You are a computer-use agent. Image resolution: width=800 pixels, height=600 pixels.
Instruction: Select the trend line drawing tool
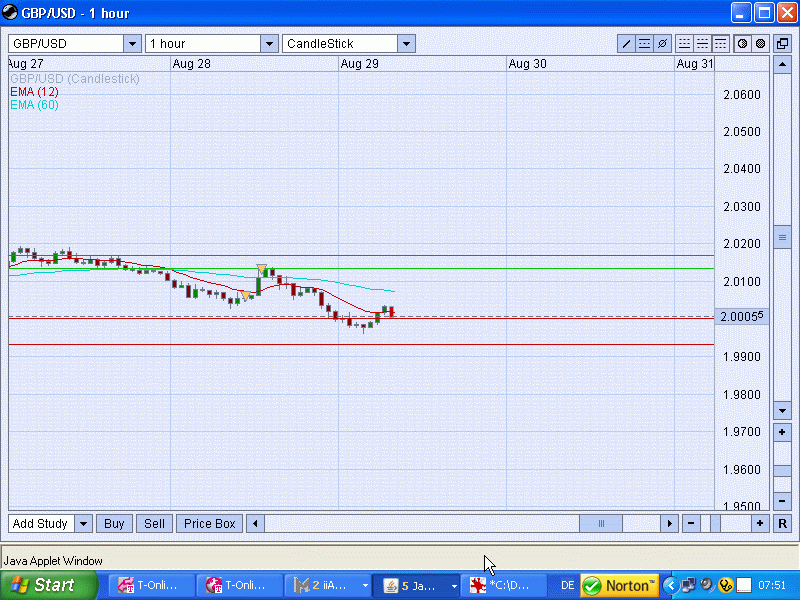click(x=626, y=44)
